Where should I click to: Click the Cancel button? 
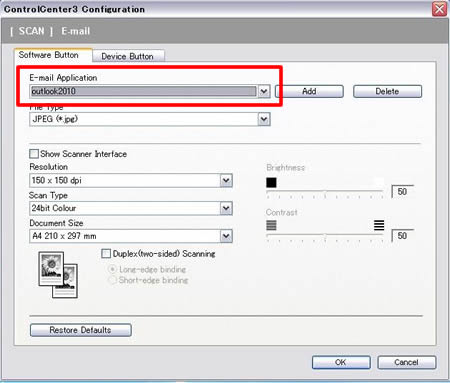pos(407,362)
